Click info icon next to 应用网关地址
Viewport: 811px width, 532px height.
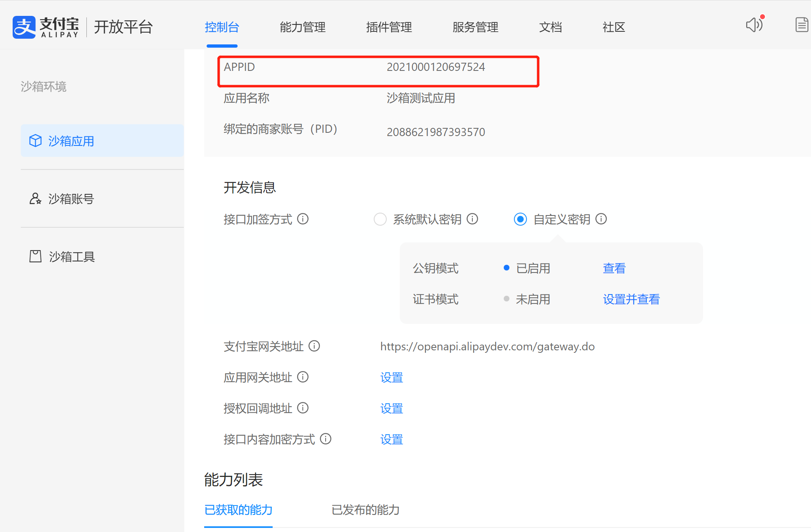(x=303, y=377)
